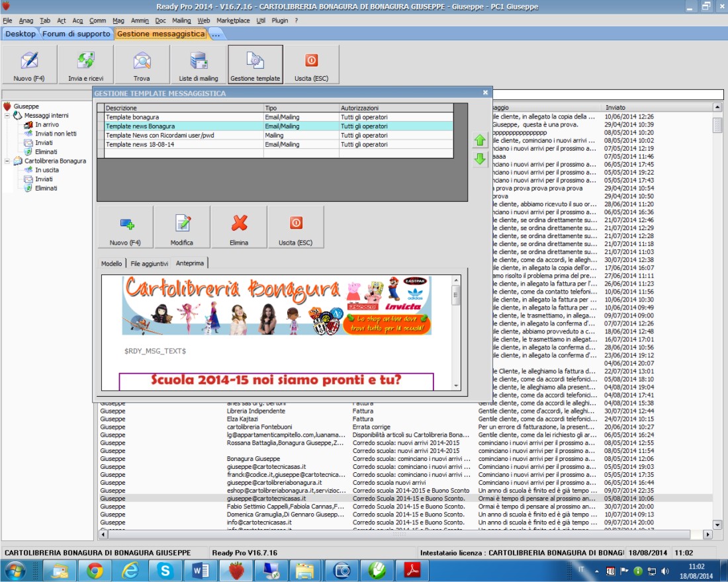Select the Giuseppe root tree item
The image size is (728, 582).
pyautogui.click(x=26, y=106)
